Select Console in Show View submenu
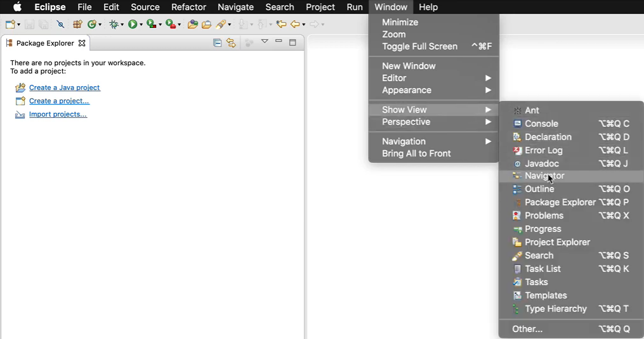The height and width of the screenshot is (339, 644). (571, 124)
